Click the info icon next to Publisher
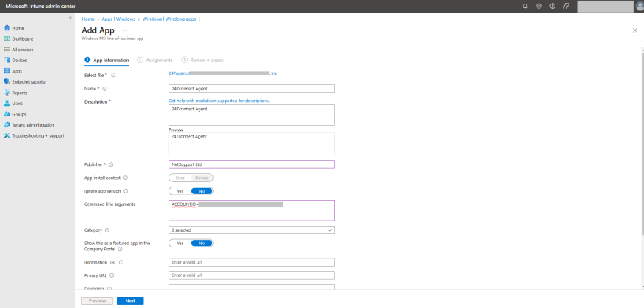This screenshot has width=644, height=308. 111,164
